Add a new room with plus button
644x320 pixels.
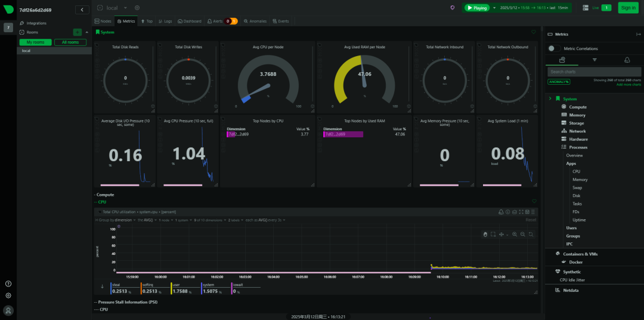click(x=77, y=32)
